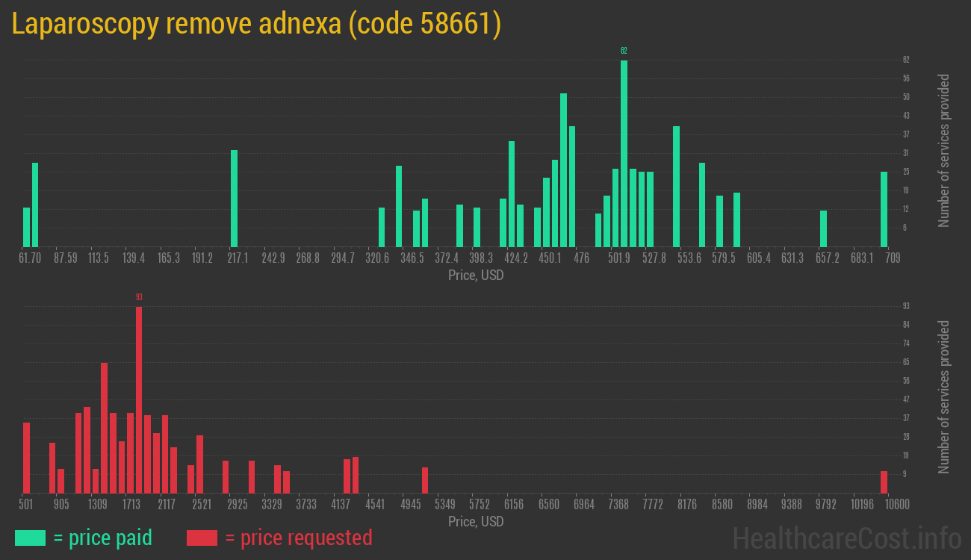This screenshot has width=971, height=560.
Task: Click the tallest green bar labeled 62
Action: (624, 153)
